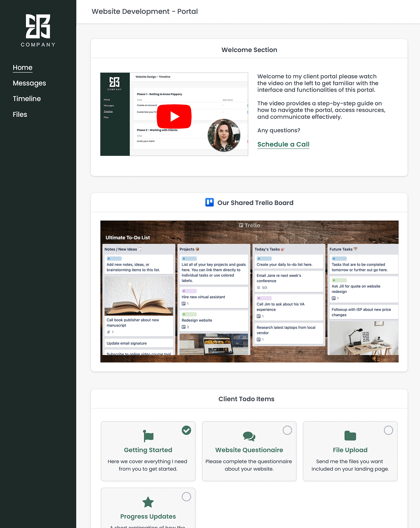Open card 'Call Jim to ask about his VA'
This screenshot has height=528, width=420.
pyautogui.click(x=289, y=307)
